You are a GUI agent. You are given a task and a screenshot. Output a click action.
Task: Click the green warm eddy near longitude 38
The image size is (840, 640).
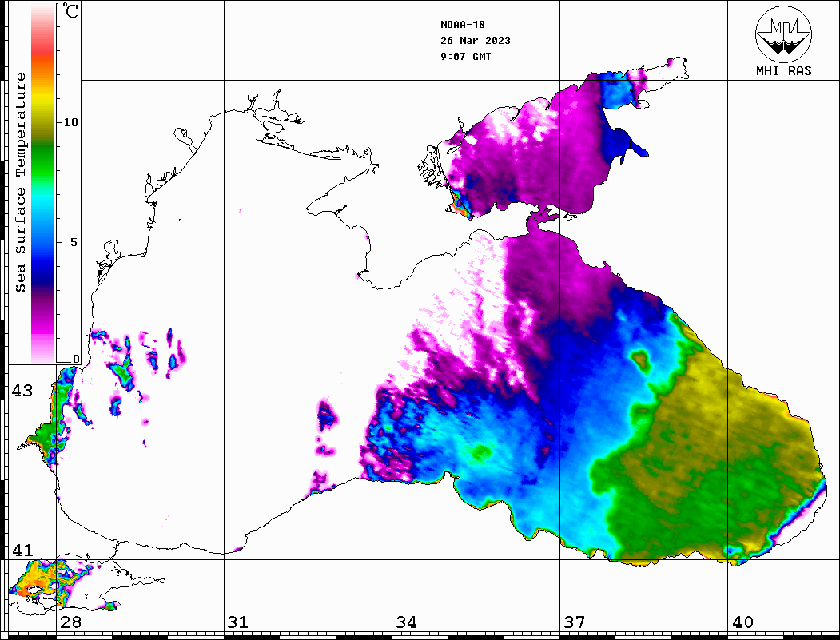click(640, 360)
